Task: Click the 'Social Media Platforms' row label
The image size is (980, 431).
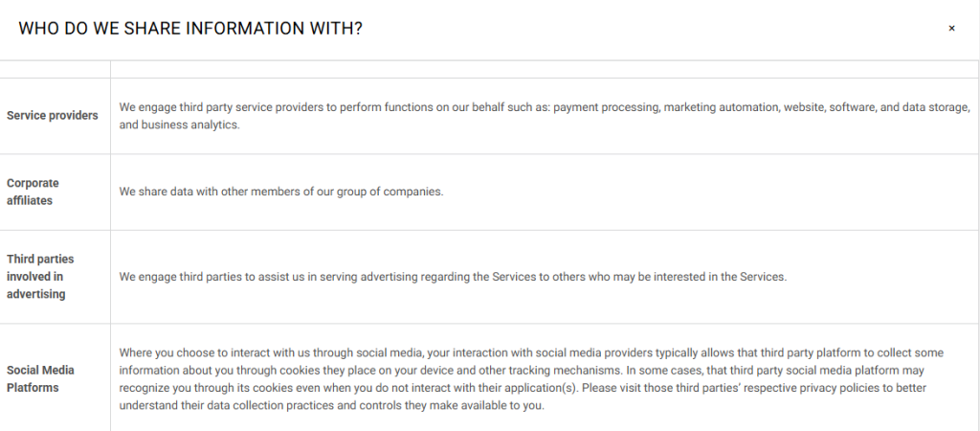Action: [x=40, y=378]
